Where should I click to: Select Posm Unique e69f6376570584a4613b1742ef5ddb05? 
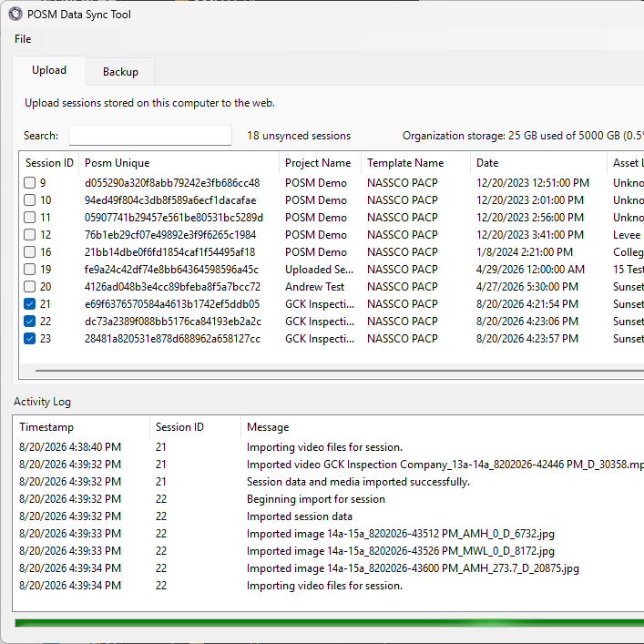tap(172, 304)
